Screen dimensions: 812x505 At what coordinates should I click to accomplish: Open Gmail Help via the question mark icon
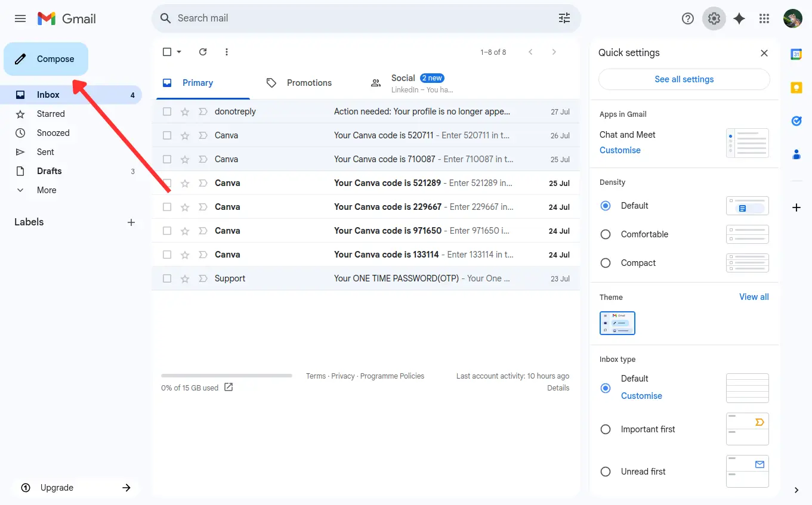tap(687, 18)
